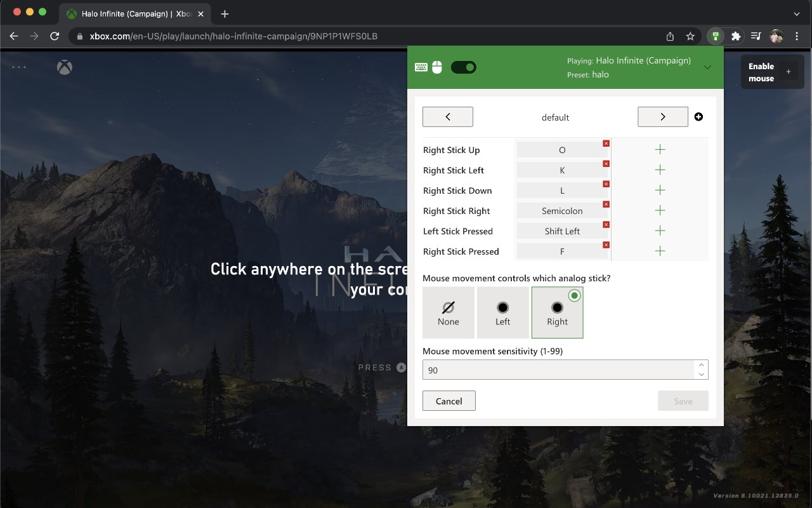The height and width of the screenshot is (508, 812).
Task: Open the media controls icon in Chrome toolbar
Action: [x=756, y=36]
